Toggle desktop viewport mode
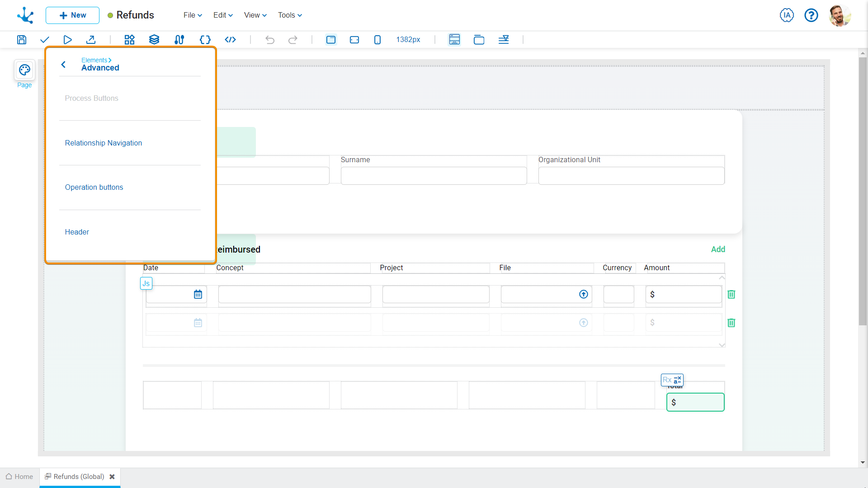The width and height of the screenshot is (868, 488). tap(331, 40)
